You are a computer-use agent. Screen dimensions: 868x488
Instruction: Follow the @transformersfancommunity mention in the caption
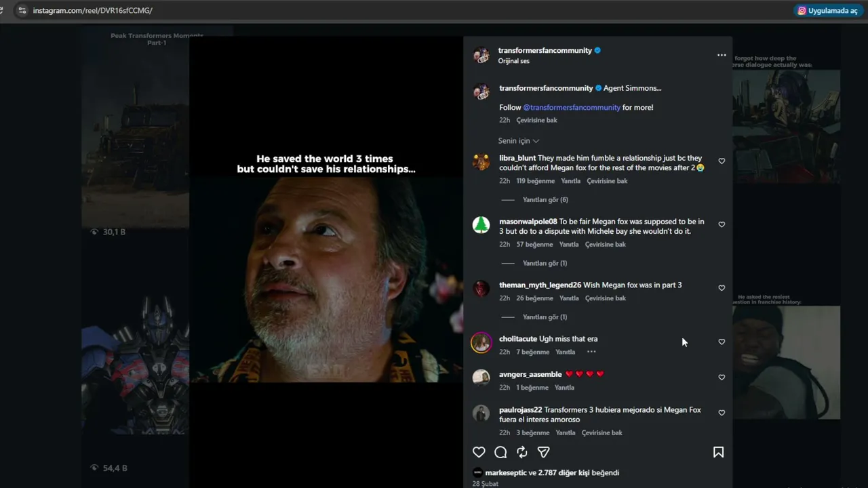(x=572, y=107)
